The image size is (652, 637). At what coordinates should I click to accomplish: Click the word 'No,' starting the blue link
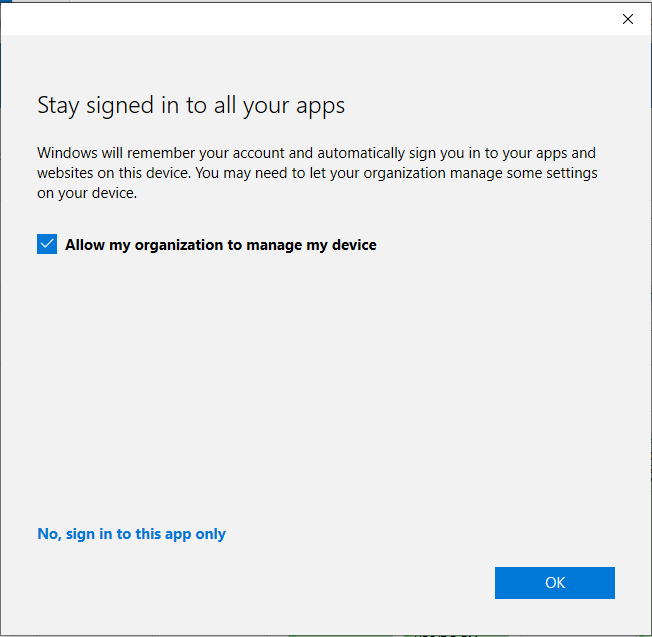pyautogui.click(x=49, y=534)
